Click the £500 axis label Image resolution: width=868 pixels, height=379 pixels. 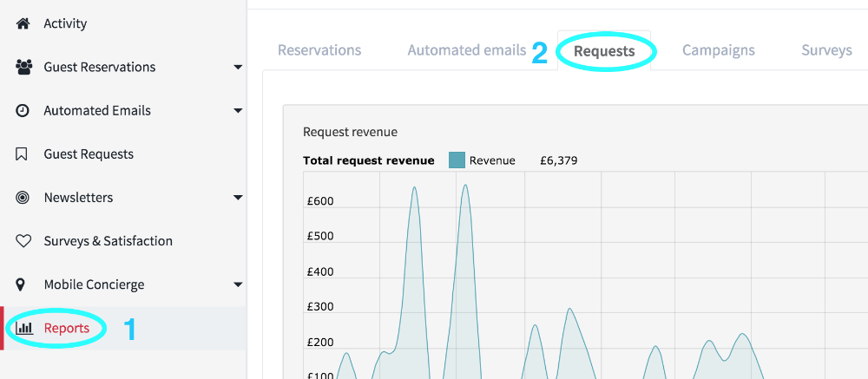click(x=320, y=236)
